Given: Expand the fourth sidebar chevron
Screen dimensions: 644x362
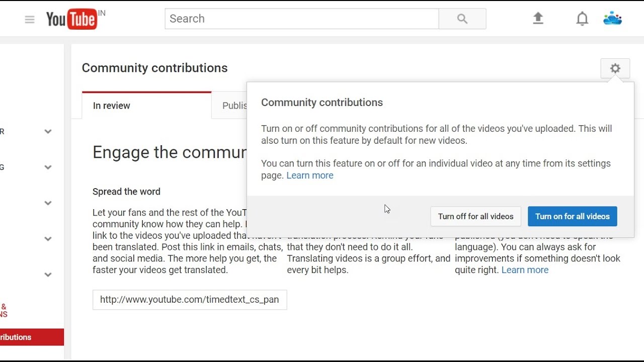Looking at the screenshot, I should point(48,239).
